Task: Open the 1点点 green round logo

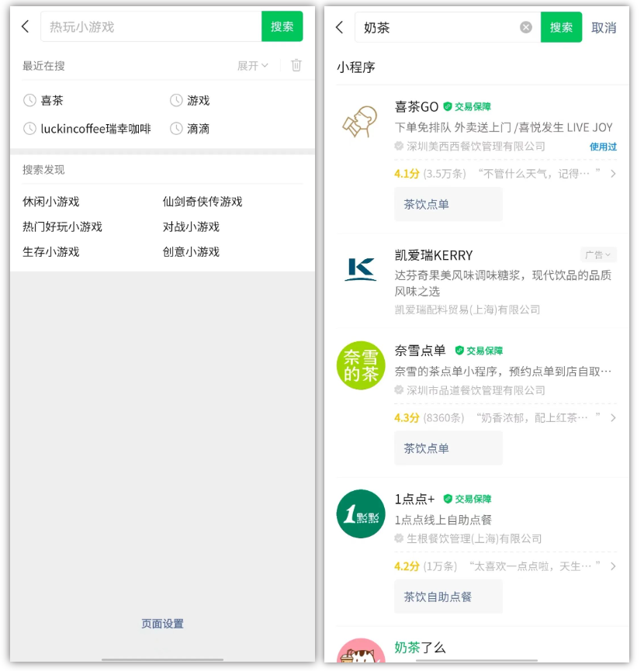Action: click(361, 514)
